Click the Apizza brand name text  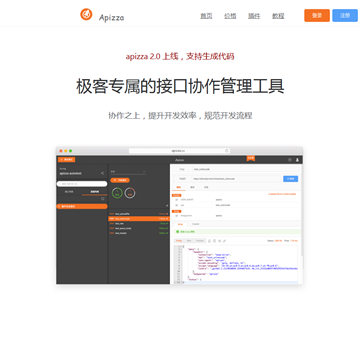pyautogui.click(x=111, y=17)
